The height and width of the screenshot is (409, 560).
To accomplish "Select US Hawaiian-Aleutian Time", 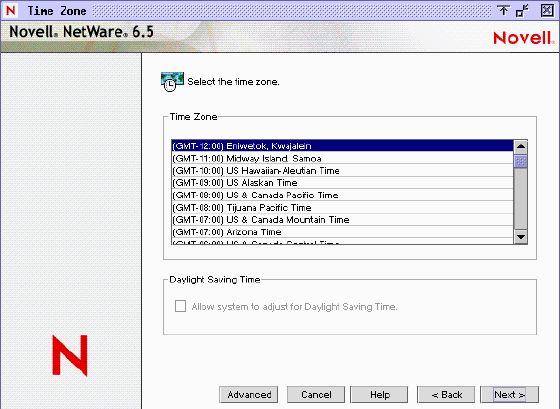I will pyautogui.click(x=342, y=170).
